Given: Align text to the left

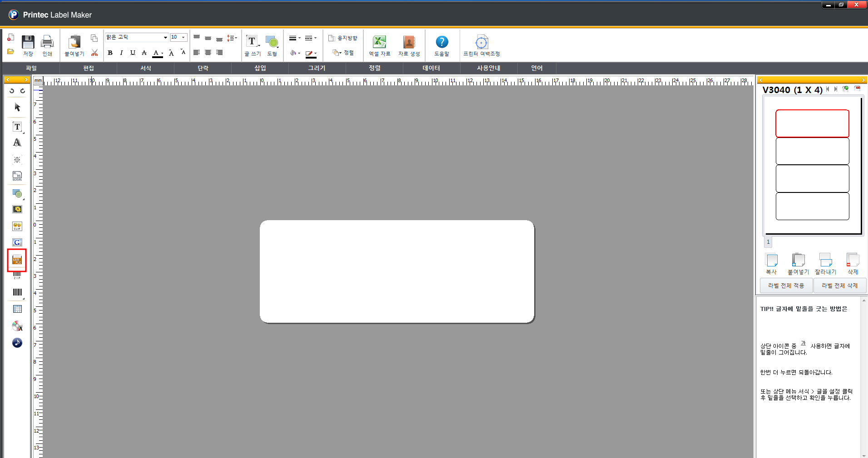Looking at the screenshot, I should coord(197,53).
